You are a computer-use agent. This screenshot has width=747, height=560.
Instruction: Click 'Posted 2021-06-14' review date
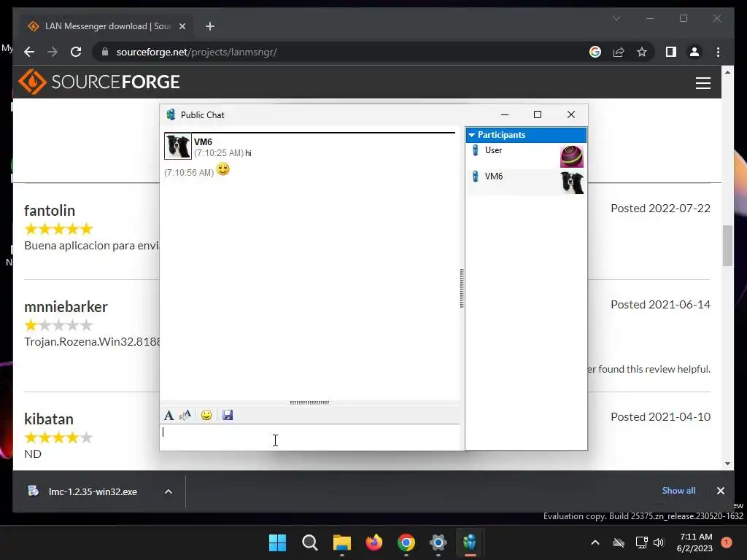[x=660, y=305]
